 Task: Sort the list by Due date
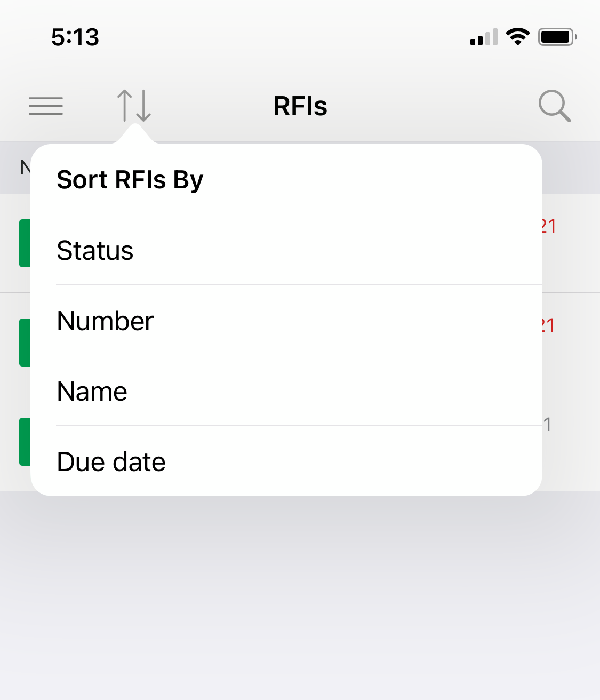[x=111, y=462]
